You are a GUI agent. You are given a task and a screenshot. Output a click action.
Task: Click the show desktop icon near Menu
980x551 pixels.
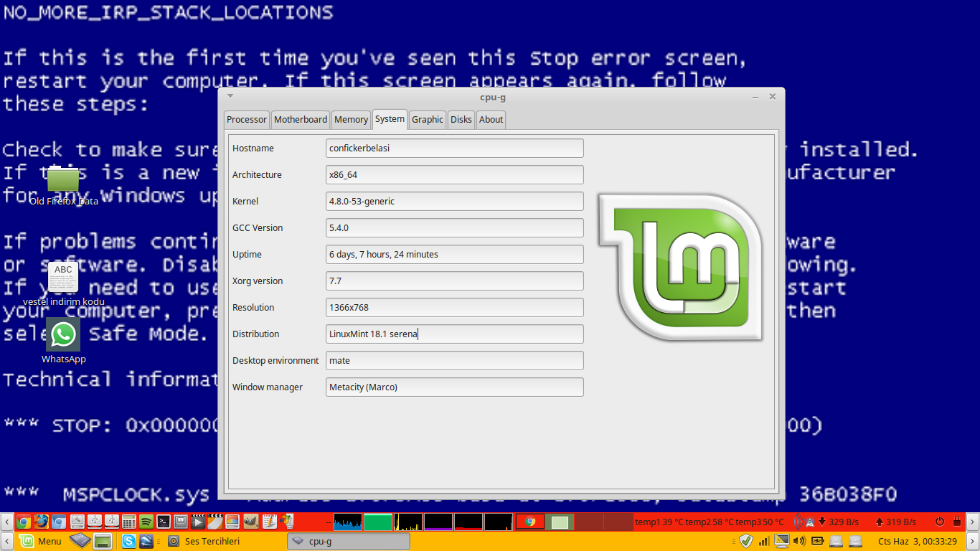pyautogui.click(x=103, y=541)
